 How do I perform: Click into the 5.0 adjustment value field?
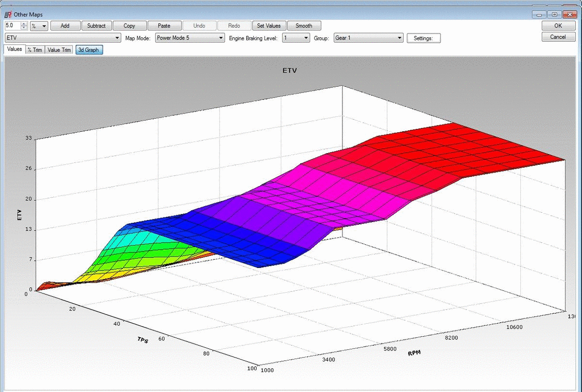[13, 26]
